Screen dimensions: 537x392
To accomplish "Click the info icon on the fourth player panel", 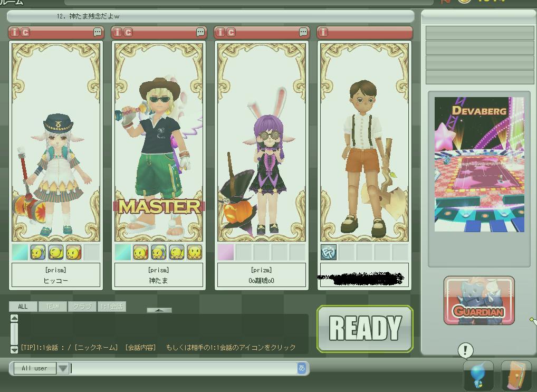I will (323, 33).
